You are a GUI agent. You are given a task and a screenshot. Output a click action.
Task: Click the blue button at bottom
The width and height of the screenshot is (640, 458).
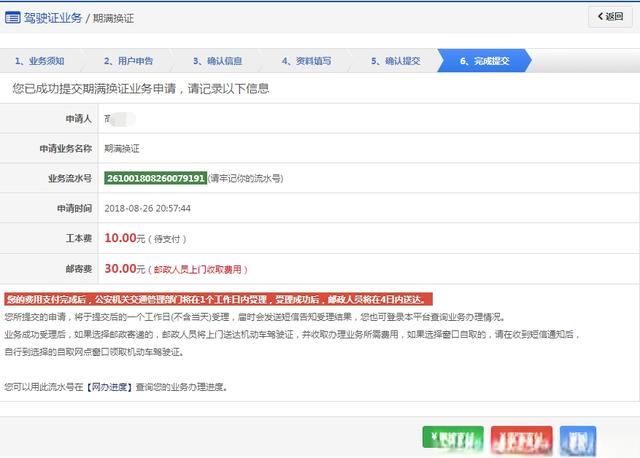578,440
